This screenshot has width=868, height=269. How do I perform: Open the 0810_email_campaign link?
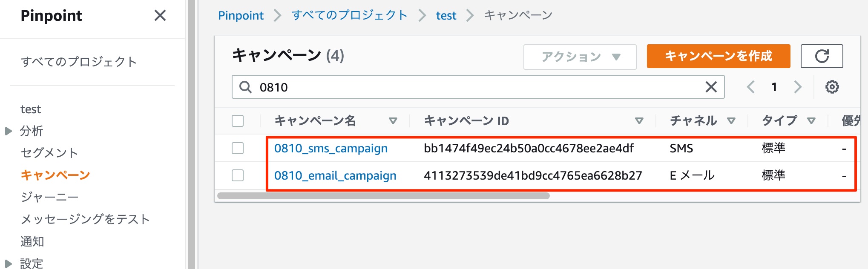335,175
